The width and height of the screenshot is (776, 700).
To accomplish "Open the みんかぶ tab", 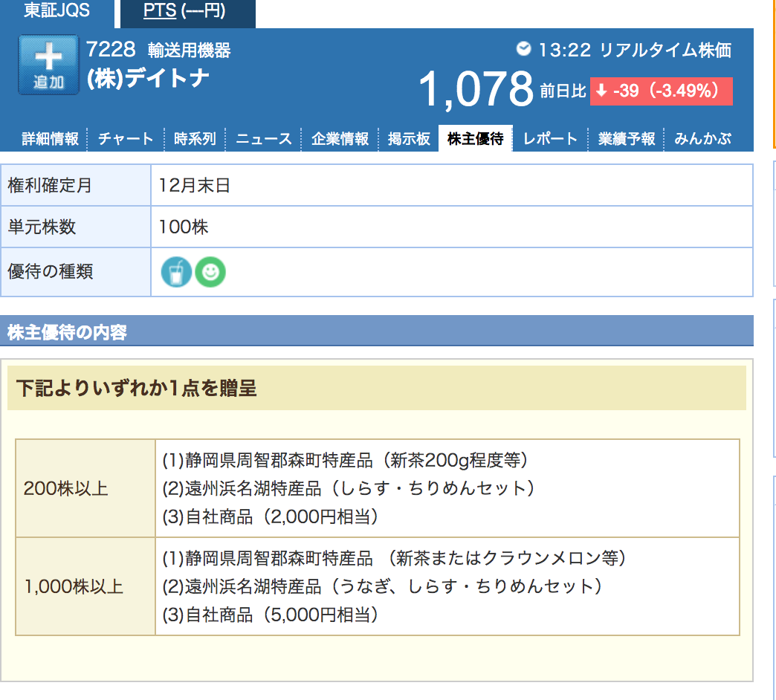I will point(702,138).
